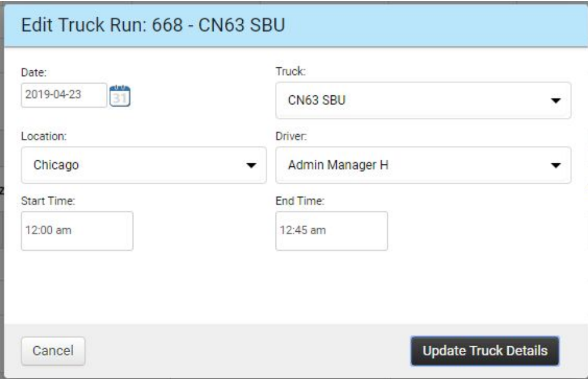Open the calendar date picker icon

click(x=120, y=96)
